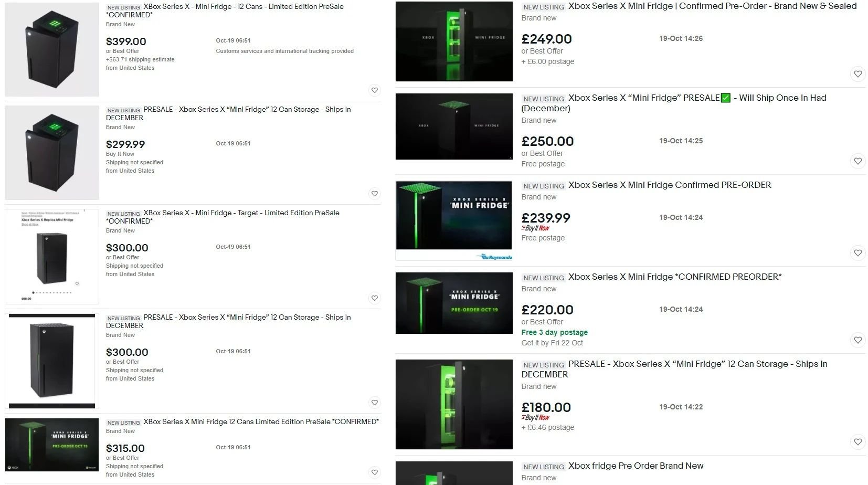Click the Blu Raymondo Mini Fridge thumbnail

[454, 220]
